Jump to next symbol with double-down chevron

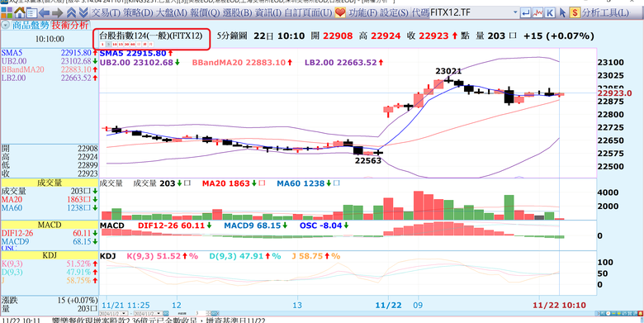(x=83, y=12)
